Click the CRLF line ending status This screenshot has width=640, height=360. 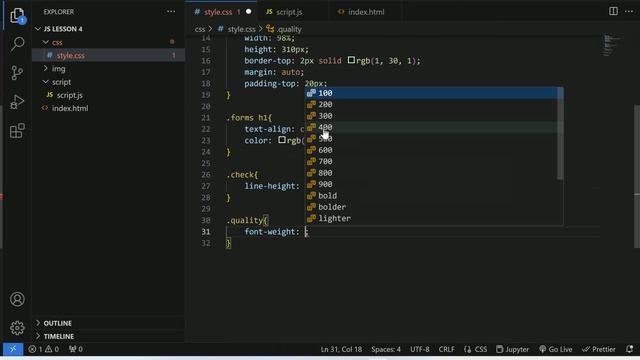(x=447, y=349)
